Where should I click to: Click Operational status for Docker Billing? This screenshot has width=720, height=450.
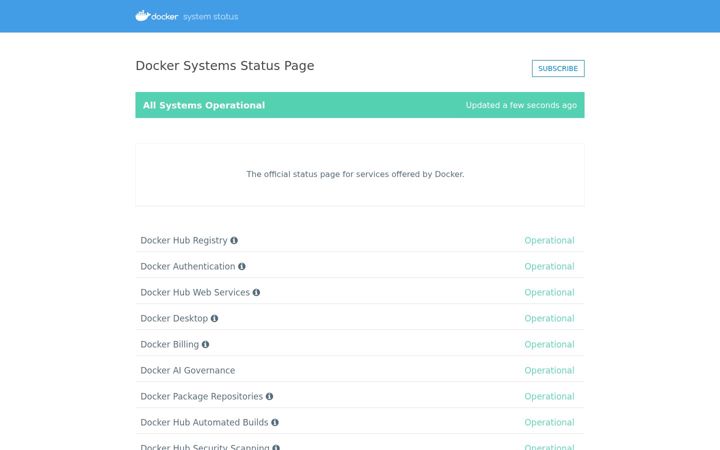coord(549,344)
